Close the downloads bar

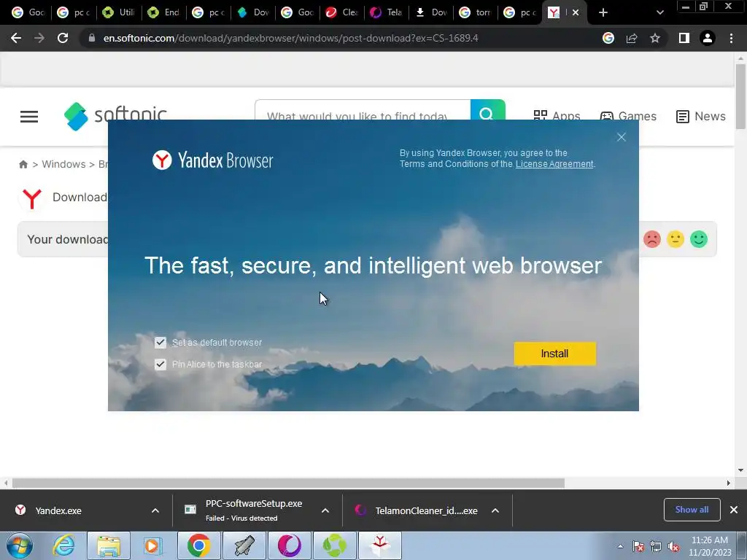pos(734,510)
